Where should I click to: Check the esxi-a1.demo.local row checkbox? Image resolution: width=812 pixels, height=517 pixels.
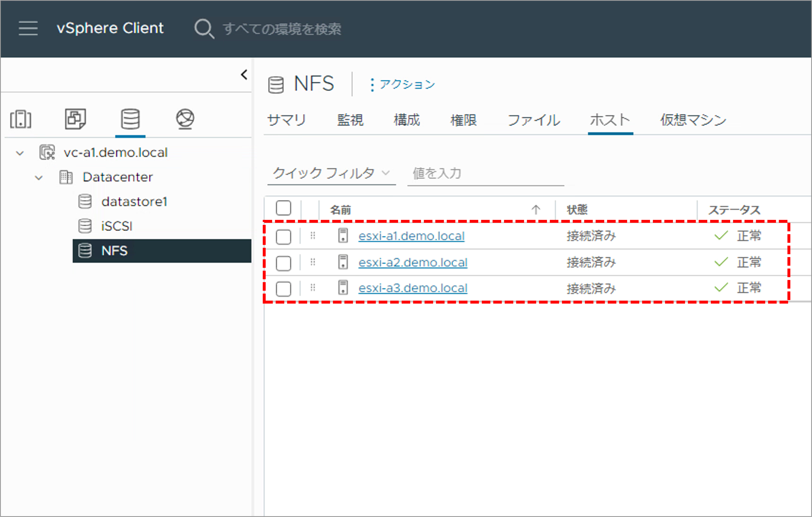click(x=283, y=237)
